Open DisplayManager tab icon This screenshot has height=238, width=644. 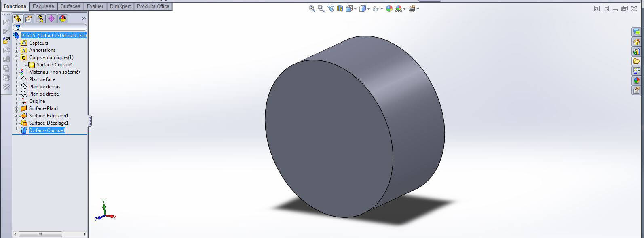pos(63,19)
